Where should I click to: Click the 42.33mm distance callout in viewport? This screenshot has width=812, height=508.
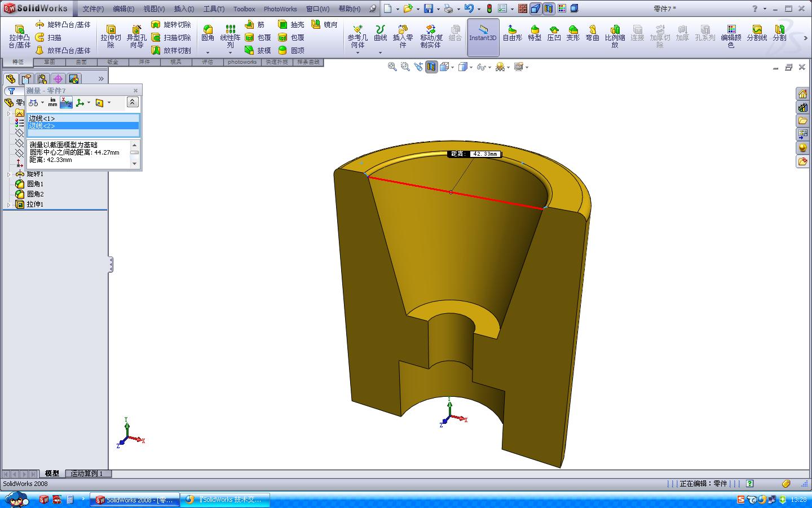click(474, 154)
